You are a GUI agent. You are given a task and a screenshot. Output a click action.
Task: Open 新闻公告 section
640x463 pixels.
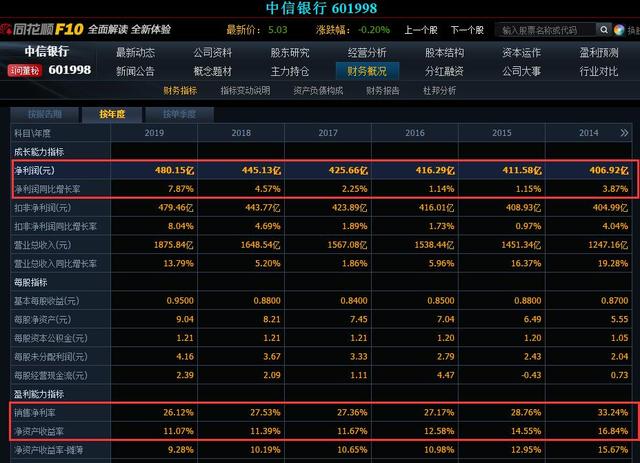coord(135,71)
